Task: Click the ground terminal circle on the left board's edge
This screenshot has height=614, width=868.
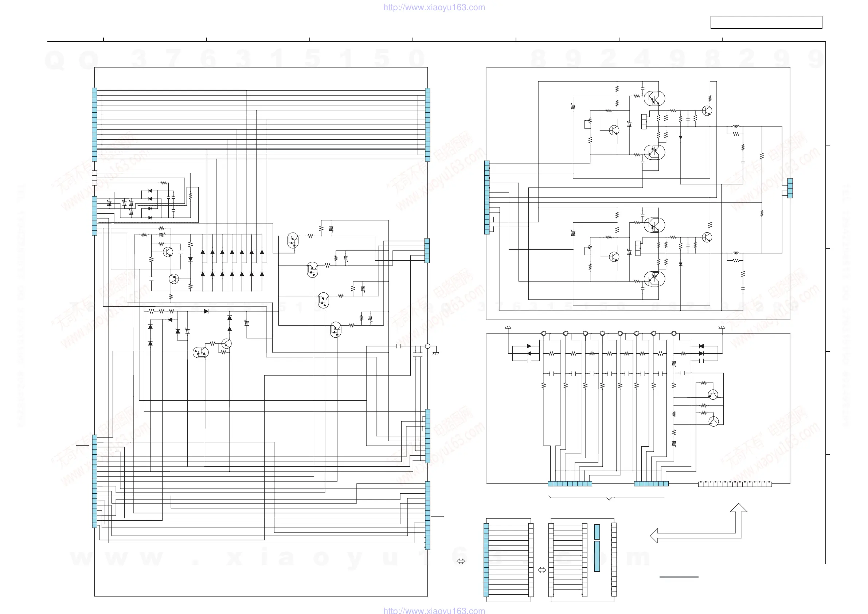Action: point(427,346)
